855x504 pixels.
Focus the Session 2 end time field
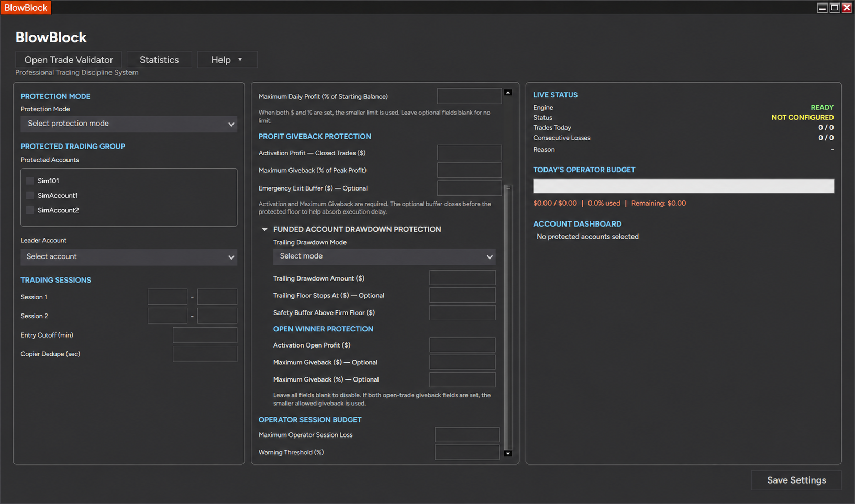(217, 316)
